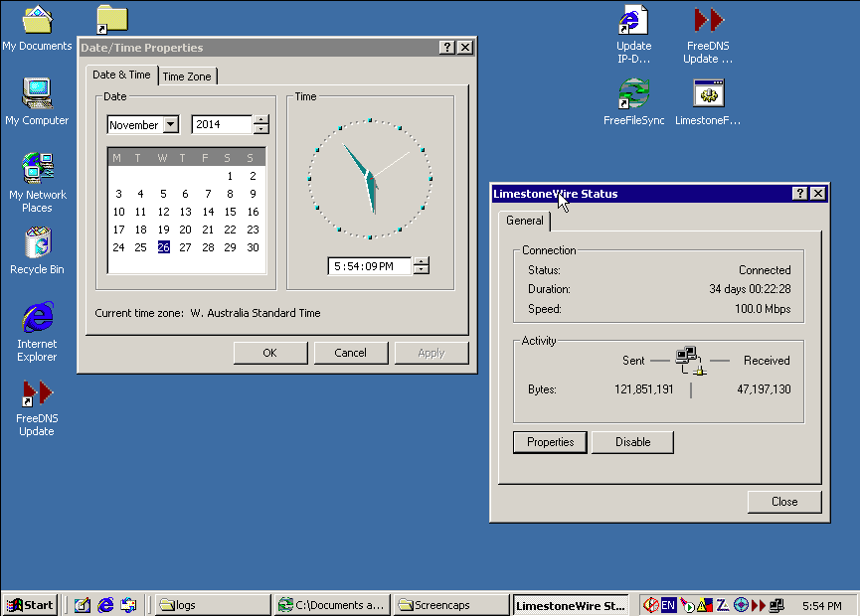
Task: Click the 34 days 00:22:28 duration value
Action: (750, 289)
